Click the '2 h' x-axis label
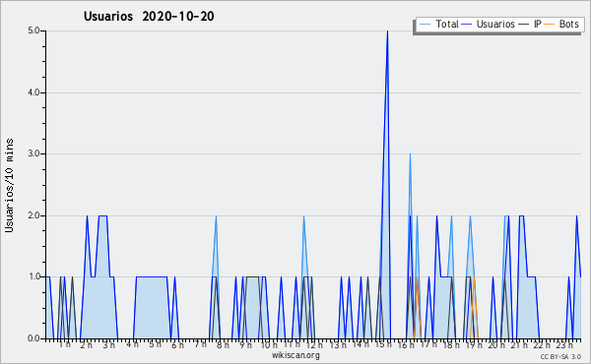 tap(87, 345)
